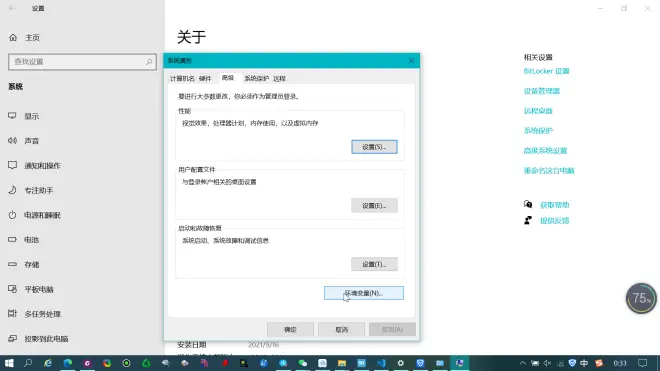The height and width of the screenshot is (371, 660).
Task: Expand hidden system tray icons chevron
Action: point(522,363)
